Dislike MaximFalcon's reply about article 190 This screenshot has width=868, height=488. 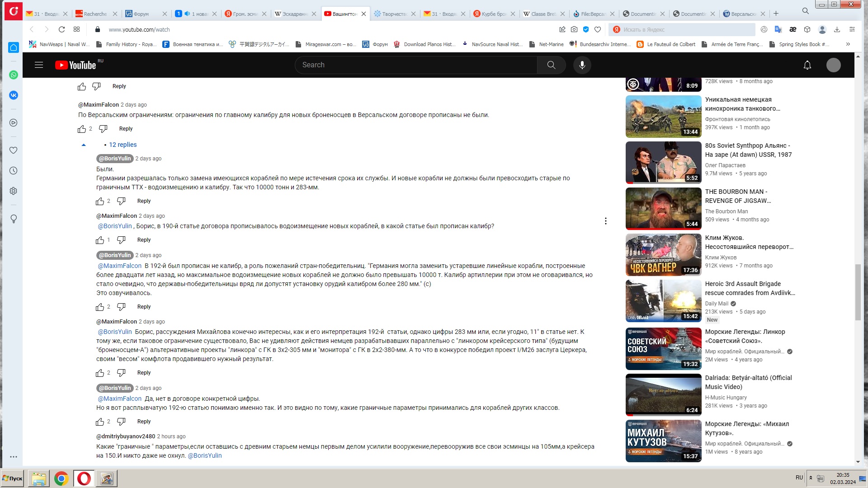[x=121, y=240]
